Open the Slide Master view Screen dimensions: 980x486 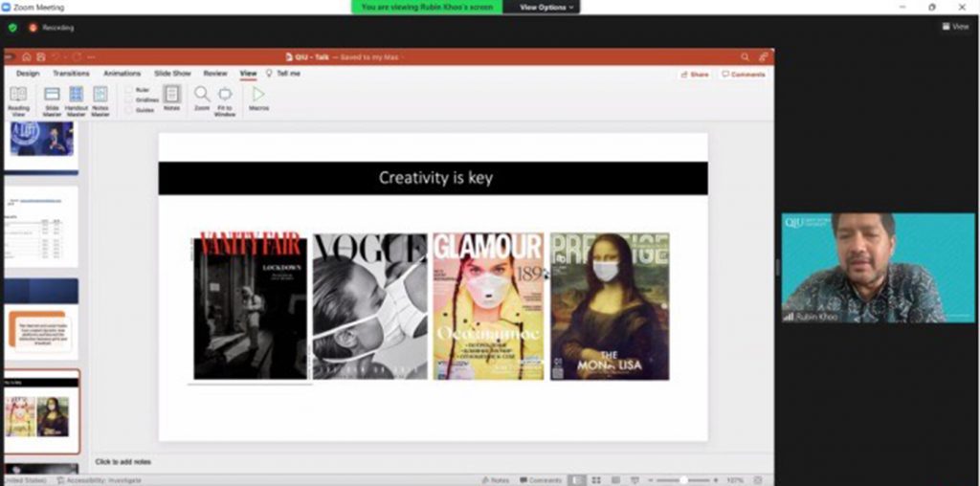52,99
